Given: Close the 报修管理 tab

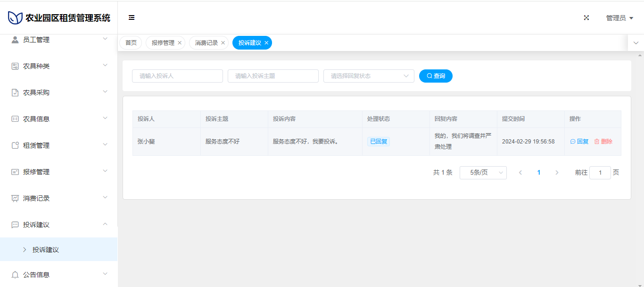Looking at the screenshot, I should [180, 43].
